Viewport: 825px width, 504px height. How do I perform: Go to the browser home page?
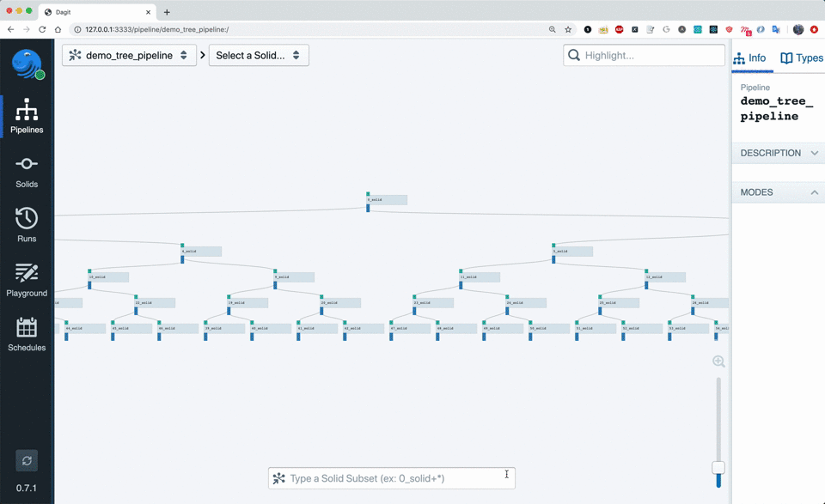[x=58, y=29]
